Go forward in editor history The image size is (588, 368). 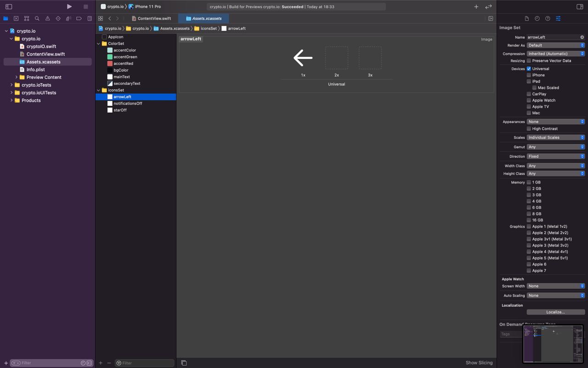click(117, 18)
